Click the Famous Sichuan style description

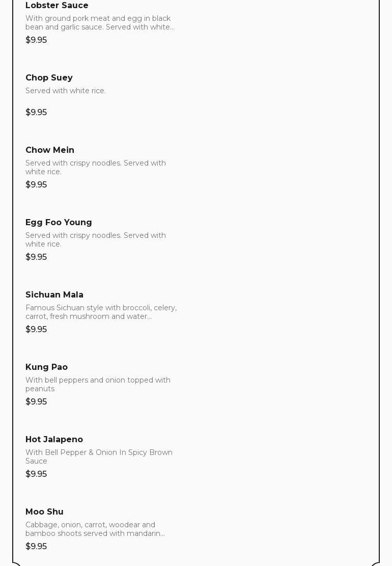coord(101,312)
